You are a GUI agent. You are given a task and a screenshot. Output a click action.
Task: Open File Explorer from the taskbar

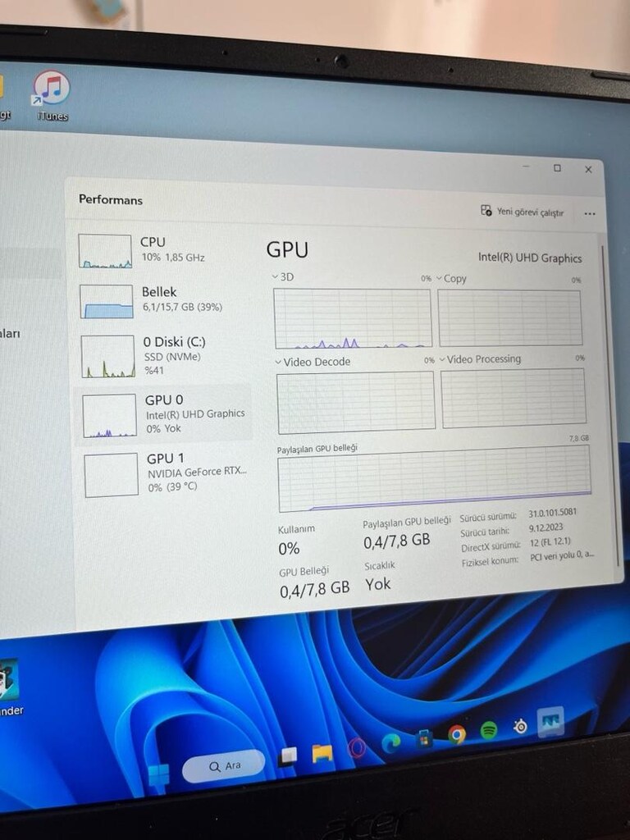322,753
